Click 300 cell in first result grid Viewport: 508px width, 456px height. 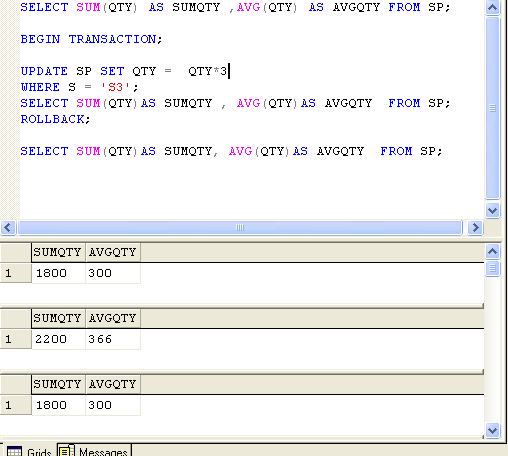113,273
